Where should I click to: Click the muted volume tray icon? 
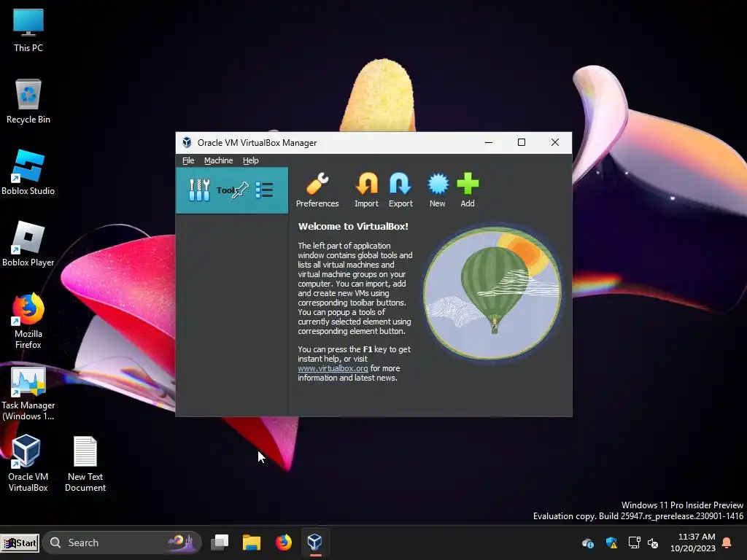(x=653, y=542)
